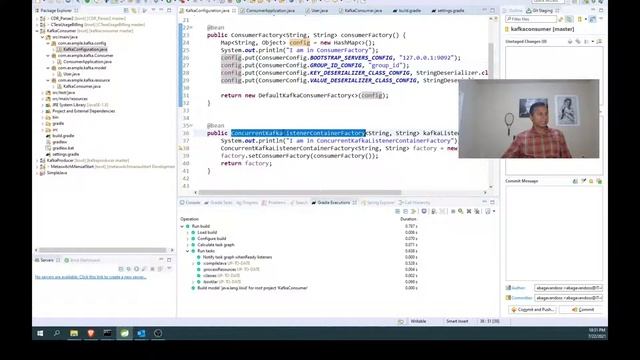Click the Filter files input in Git Staging
The width and height of the screenshot is (640, 360).
pyautogui.click(x=531, y=19)
